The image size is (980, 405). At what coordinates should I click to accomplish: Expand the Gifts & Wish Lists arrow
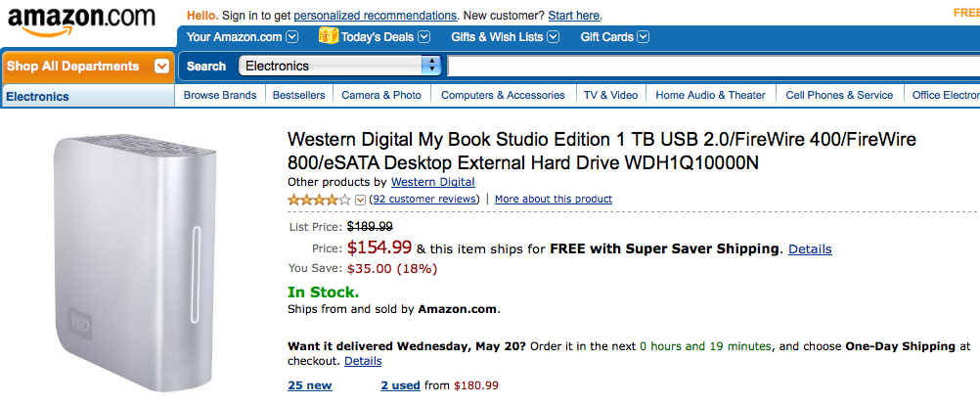pyautogui.click(x=554, y=37)
